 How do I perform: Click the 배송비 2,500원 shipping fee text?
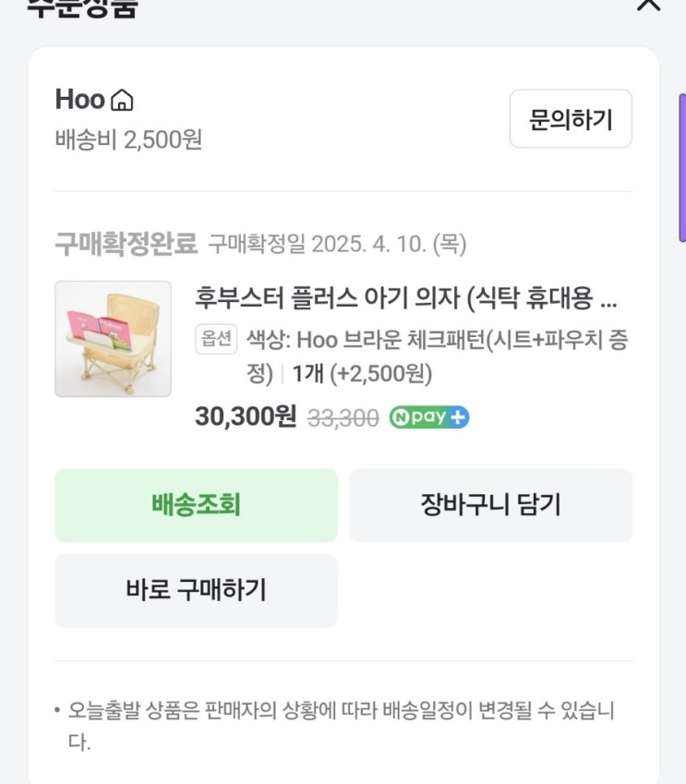click(128, 139)
